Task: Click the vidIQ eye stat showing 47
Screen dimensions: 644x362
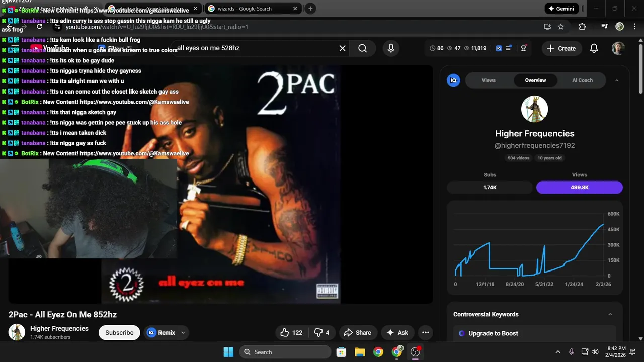Action: pos(454,48)
